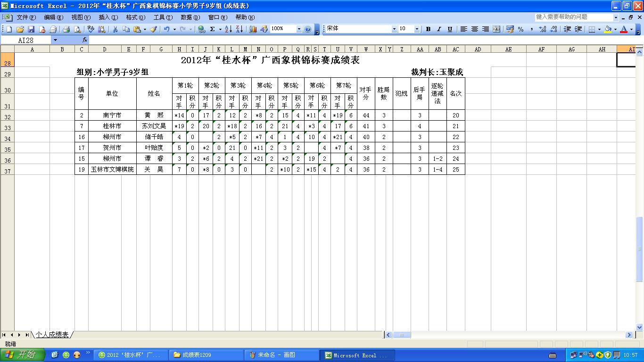
Task: Sort ascending A to Z
Action: click(x=228, y=29)
